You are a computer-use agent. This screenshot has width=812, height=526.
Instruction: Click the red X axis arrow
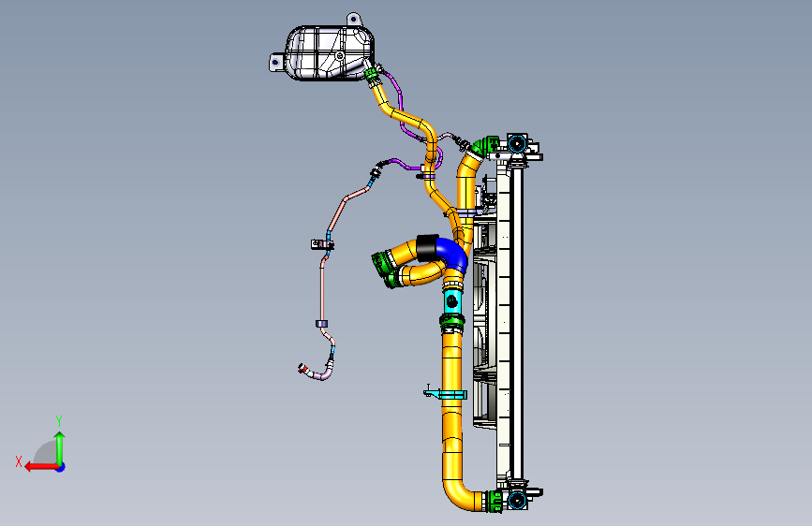point(40,467)
